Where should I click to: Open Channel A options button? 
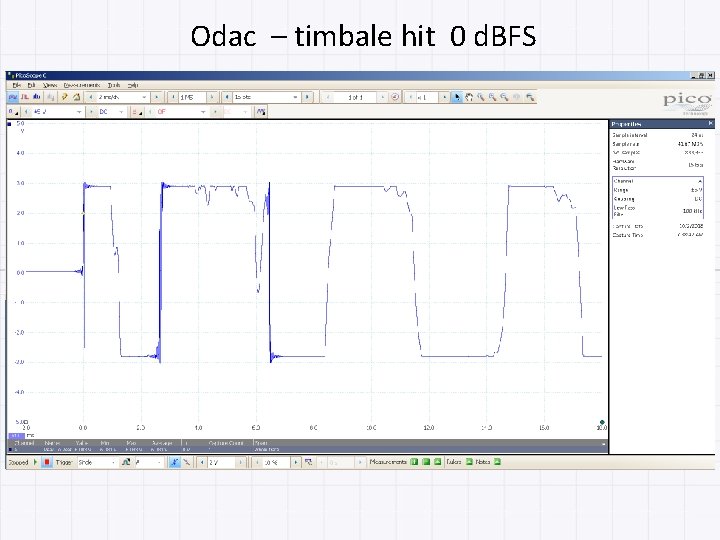click(x=13, y=112)
